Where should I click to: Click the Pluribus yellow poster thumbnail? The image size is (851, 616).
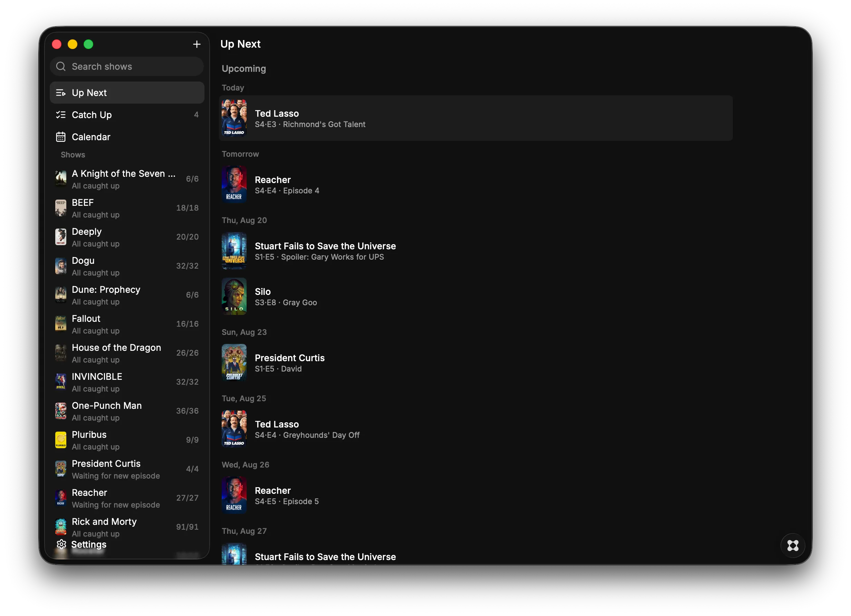(x=61, y=440)
